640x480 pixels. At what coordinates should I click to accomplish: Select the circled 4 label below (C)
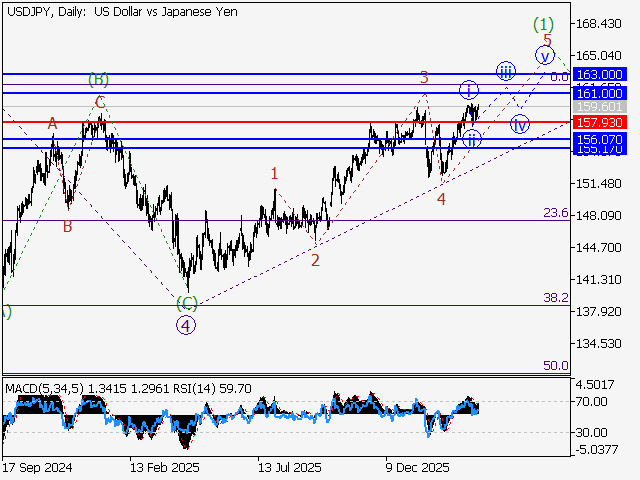point(185,324)
